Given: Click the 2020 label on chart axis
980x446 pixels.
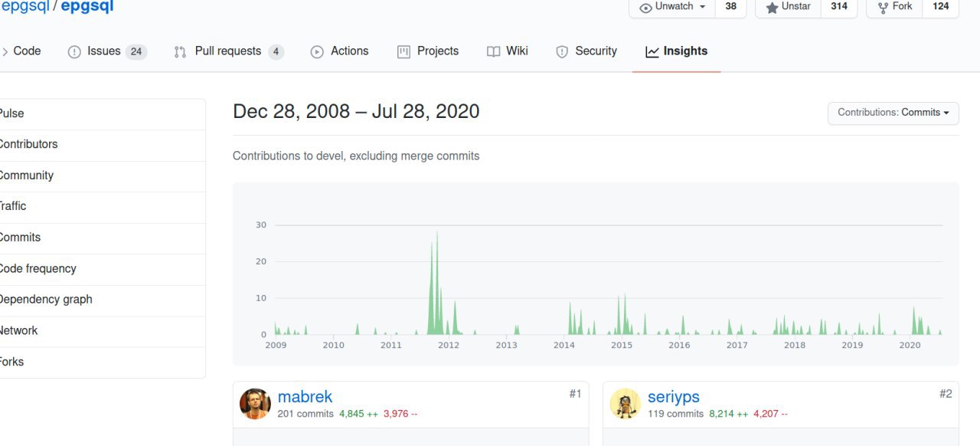Looking at the screenshot, I should (x=910, y=346).
